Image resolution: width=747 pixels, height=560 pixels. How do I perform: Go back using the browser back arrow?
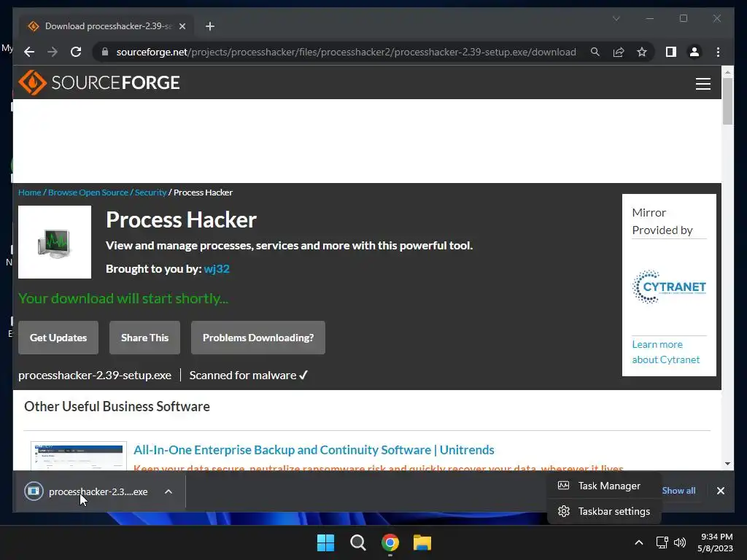click(29, 52)
